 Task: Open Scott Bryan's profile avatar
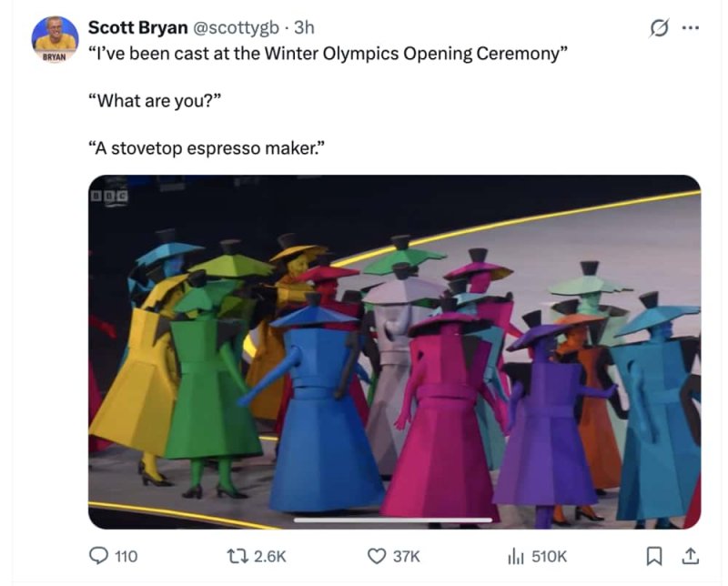click(x=55, y=39)
